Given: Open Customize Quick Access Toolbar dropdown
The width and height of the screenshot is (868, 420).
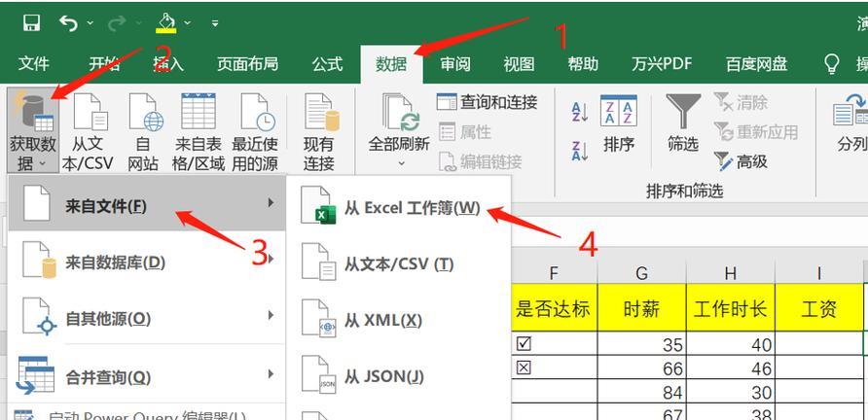Looking at the screenshot, I should tap(215, 23).
